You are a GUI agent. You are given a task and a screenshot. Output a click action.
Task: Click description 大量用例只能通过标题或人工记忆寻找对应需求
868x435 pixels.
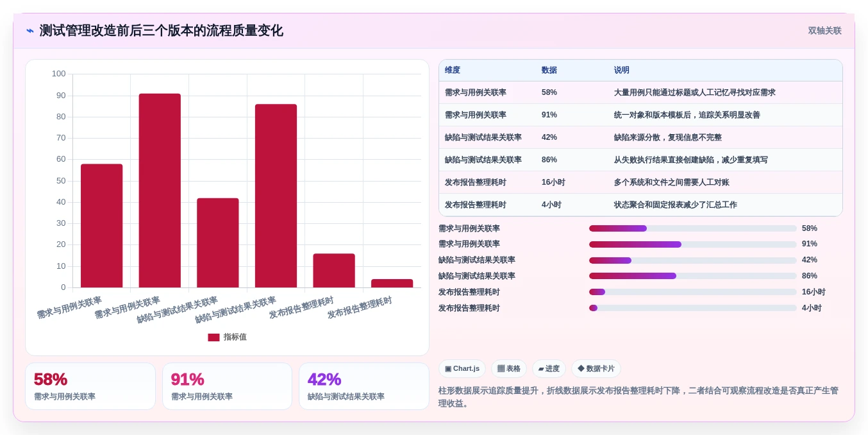click(x=695, y=92)
